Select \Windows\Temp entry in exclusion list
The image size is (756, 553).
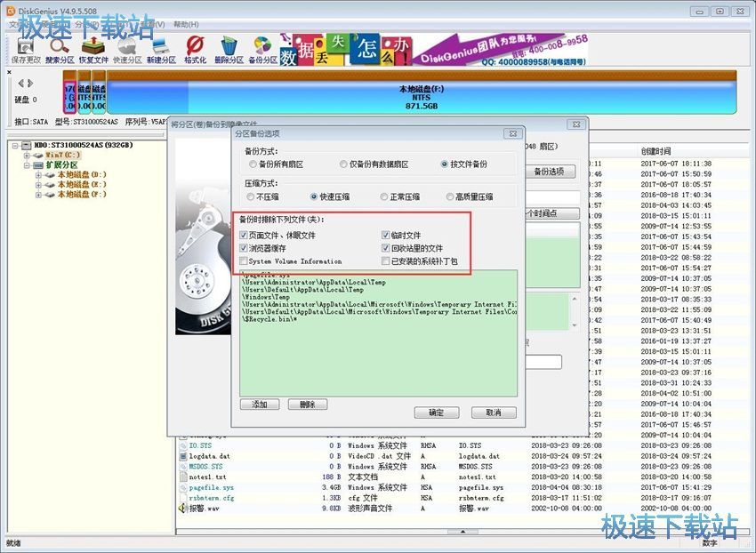[x=266, y=297]
